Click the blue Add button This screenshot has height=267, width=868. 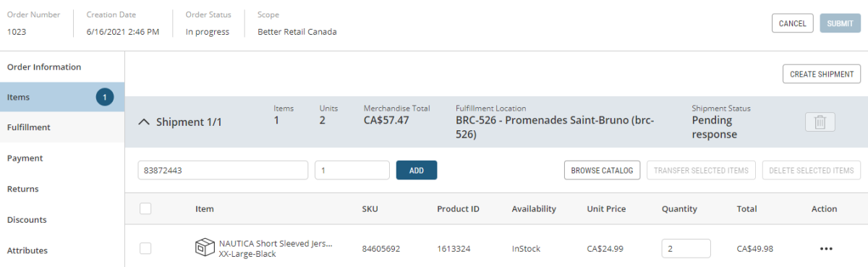tap(417, 170)
